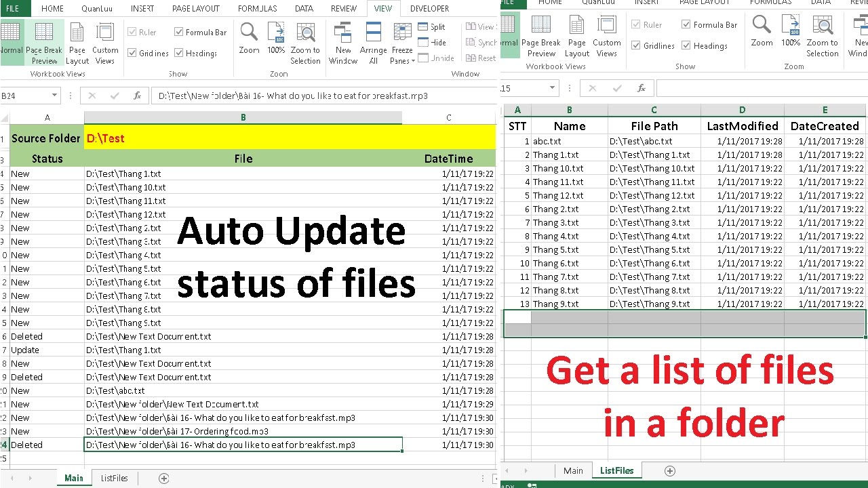Open the Zoom dialog in right window
This screenshot has width=868, height=488.
762,31
